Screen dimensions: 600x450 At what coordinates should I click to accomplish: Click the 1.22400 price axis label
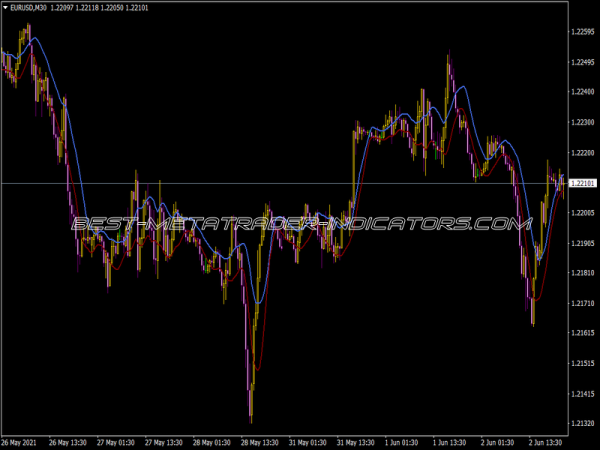click(581, 92)
